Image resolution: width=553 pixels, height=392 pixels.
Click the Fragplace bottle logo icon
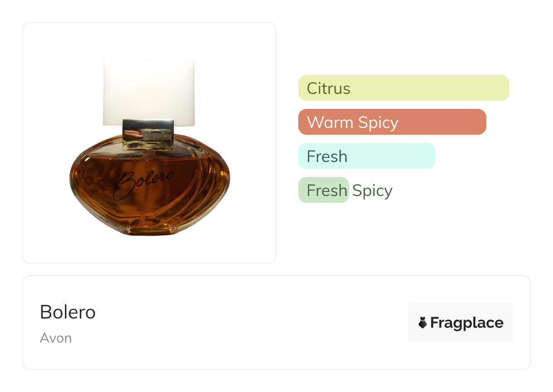click(x=423, y=323)
